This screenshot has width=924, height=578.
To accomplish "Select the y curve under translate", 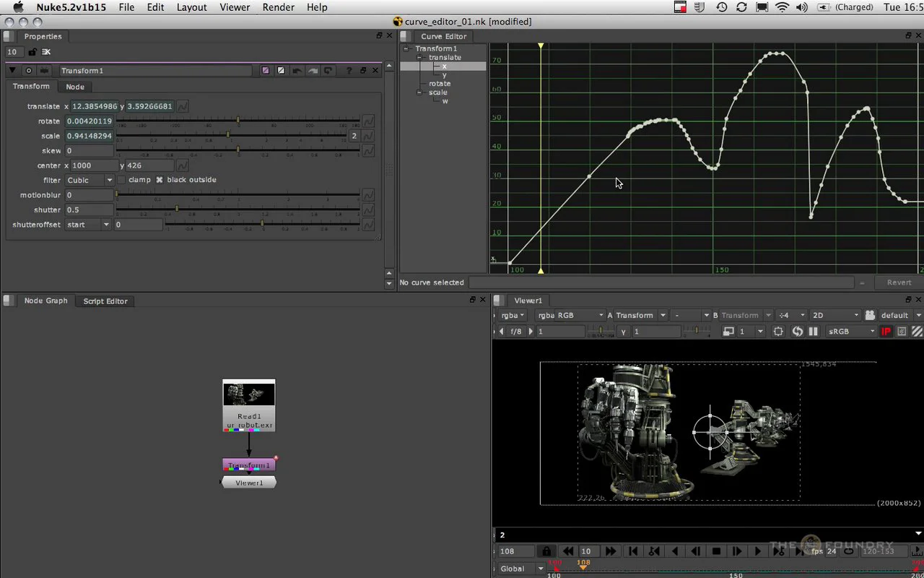I will pyautogui.click(x=445, y=75).
